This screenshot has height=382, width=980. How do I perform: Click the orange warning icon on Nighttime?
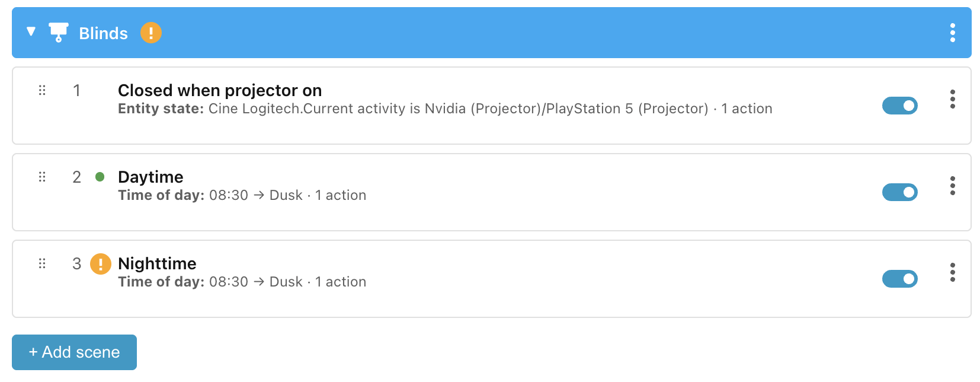(x=101, y=264)
